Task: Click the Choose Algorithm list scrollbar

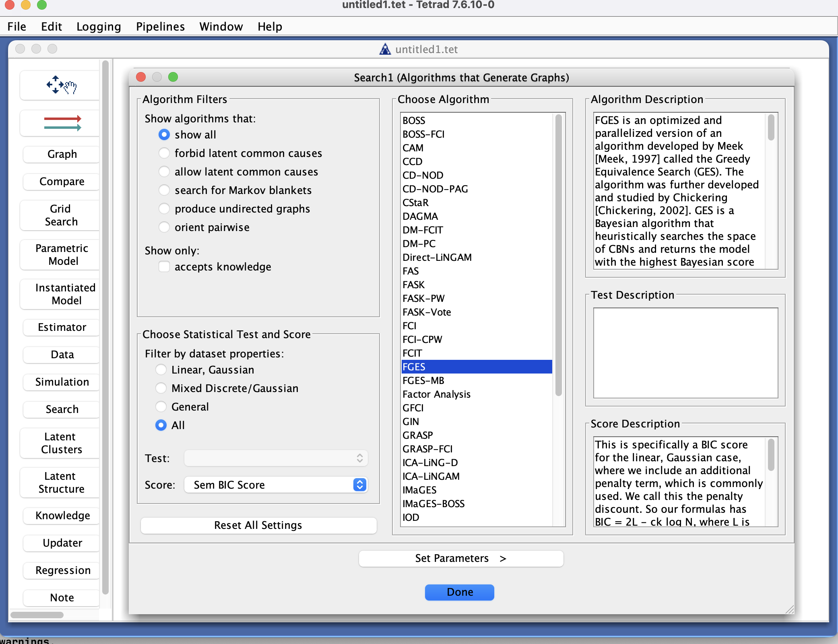Action: [558, 255]
